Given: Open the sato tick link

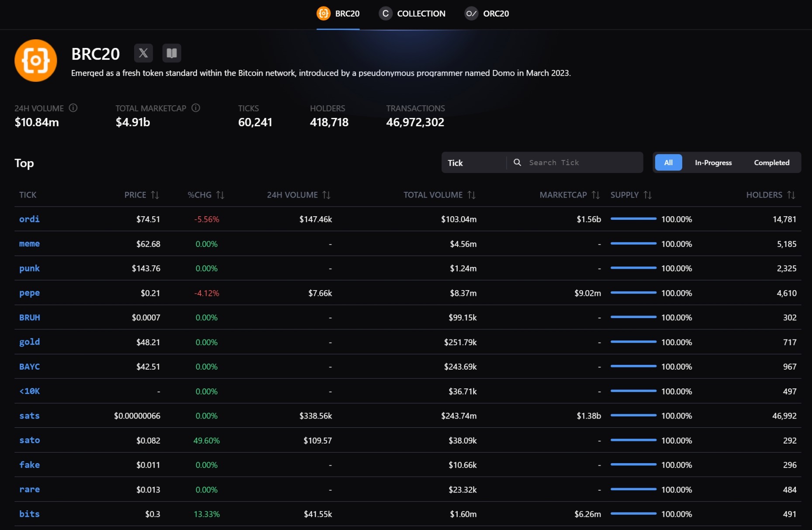Looking at the screenshot, I should click(29, 440).
